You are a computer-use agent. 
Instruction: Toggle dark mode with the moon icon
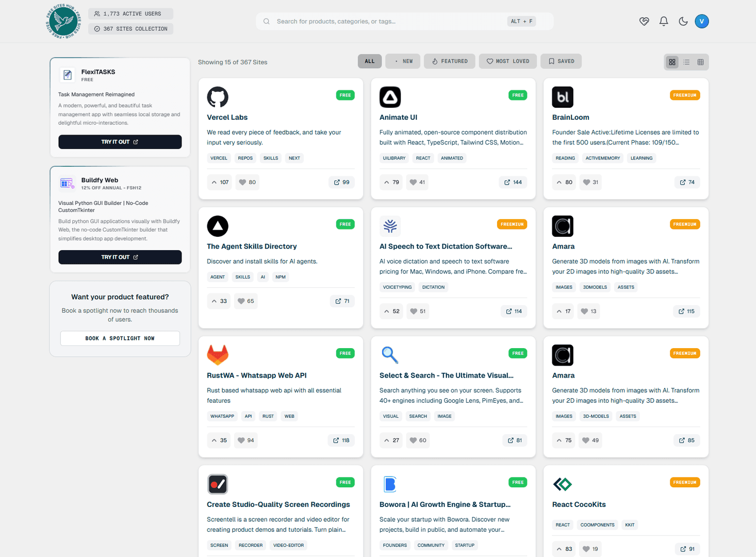[683, 21]
